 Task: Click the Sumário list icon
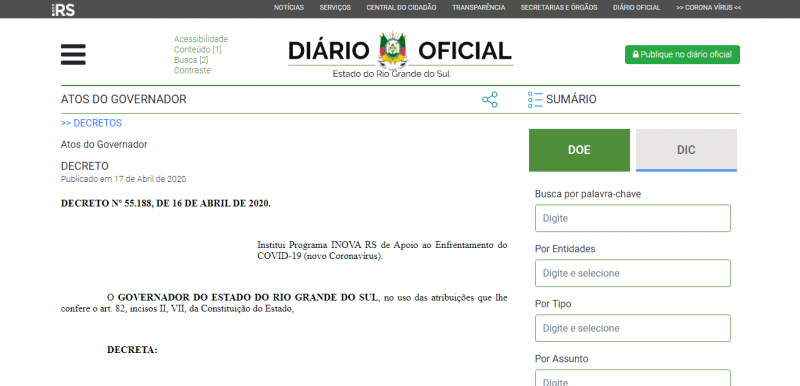click(535, 100)
